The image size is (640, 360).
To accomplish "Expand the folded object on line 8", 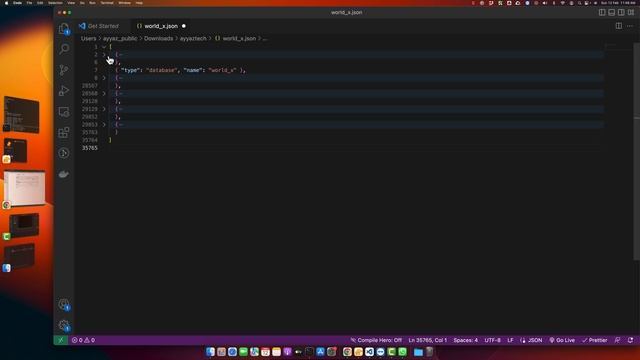I will tap(104, 78).
